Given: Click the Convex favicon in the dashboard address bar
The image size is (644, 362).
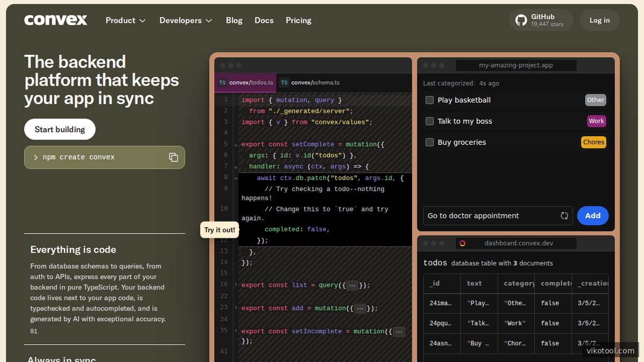Looking at the screenshot, I should [x=463, y=243].
